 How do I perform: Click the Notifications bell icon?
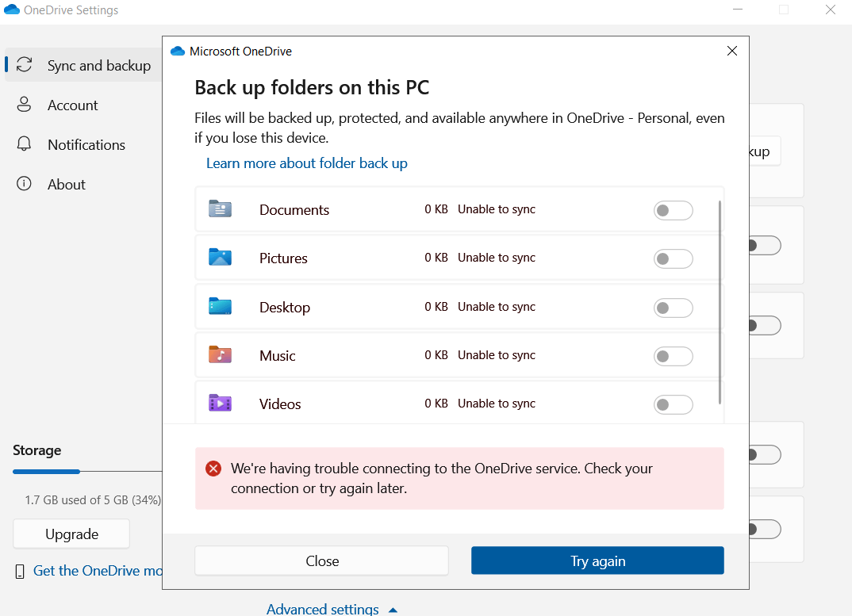tap(24, 144)
